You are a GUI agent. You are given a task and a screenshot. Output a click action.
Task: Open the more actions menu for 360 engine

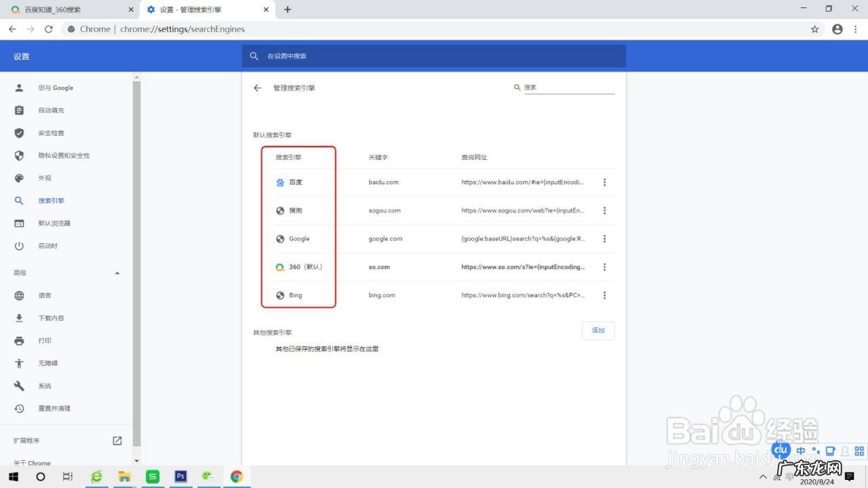pos(604,266)
